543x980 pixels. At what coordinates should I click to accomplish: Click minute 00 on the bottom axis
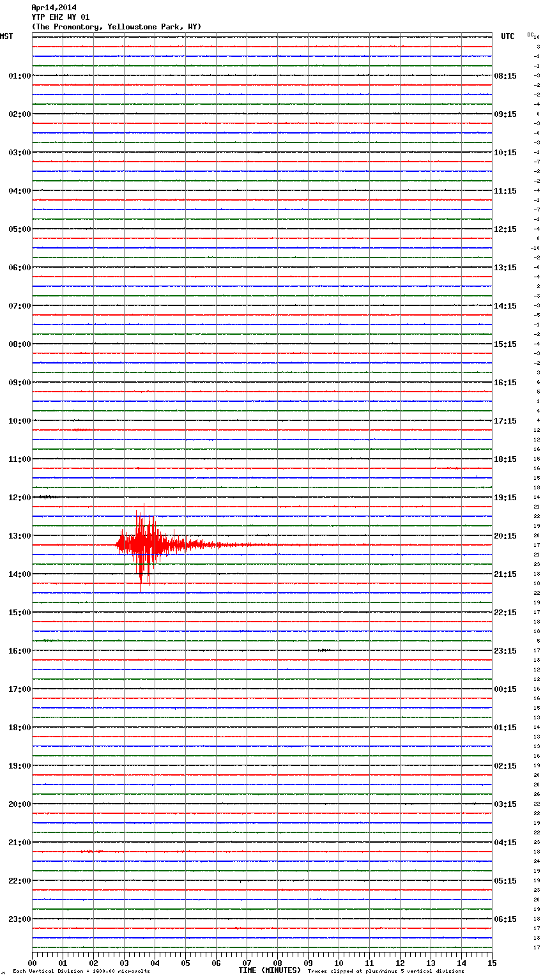(x=33, y=963)
